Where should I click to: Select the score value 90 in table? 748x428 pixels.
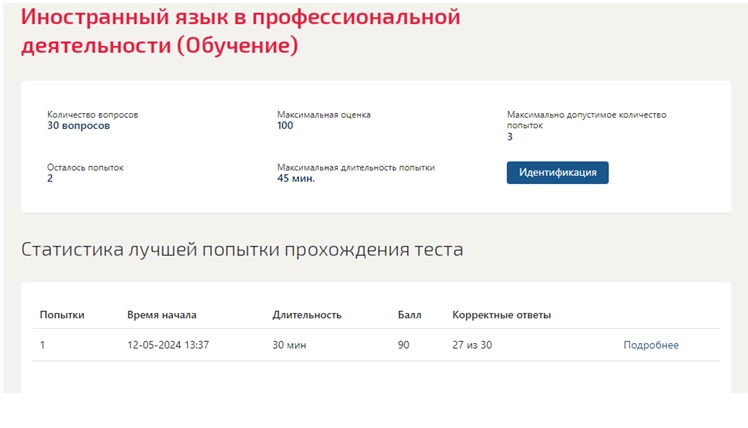pyautogui.click(x=404, y=345)
